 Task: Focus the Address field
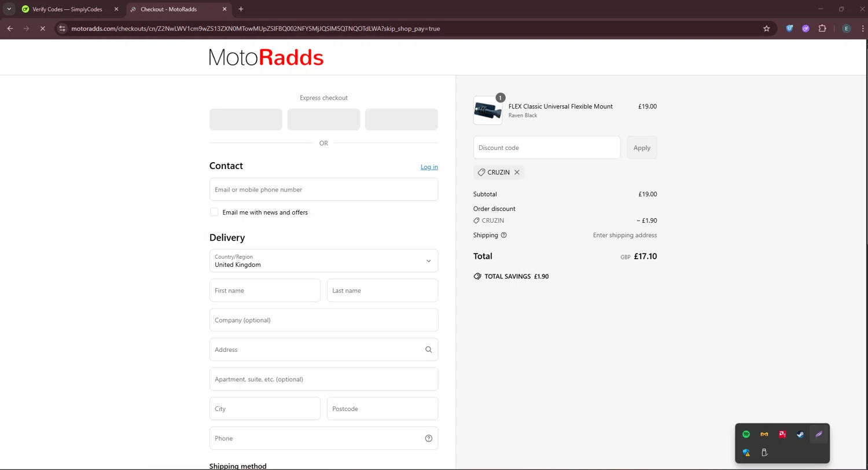pyautogui.click(x=323, y=349)
